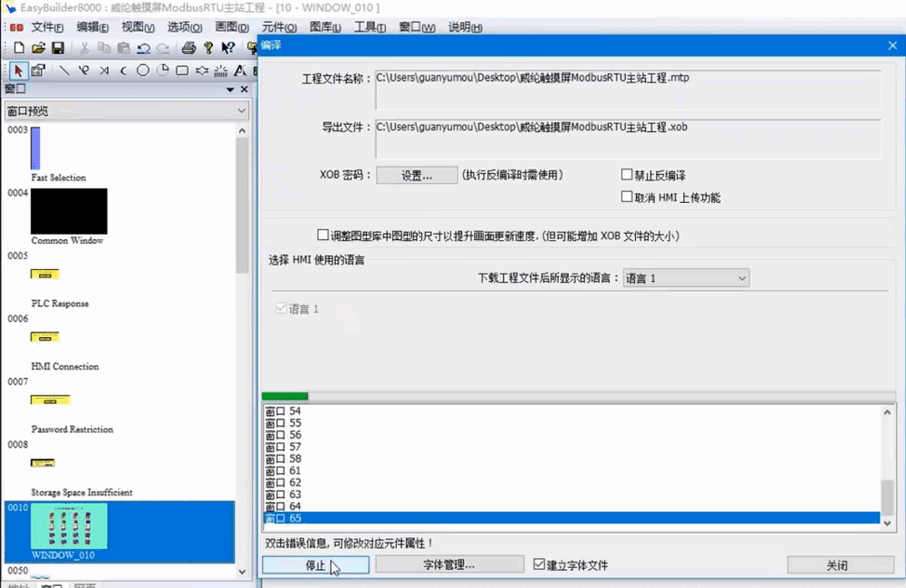Screen dimensions: 906x588
Task: Click the Save floppy disk icon
Action: tap(57, 48)
